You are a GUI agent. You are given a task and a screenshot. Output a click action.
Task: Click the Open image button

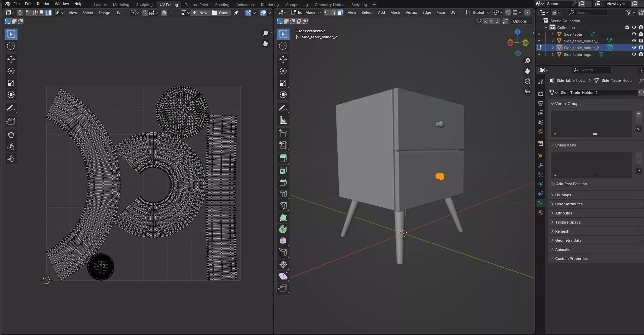point(221,13)
